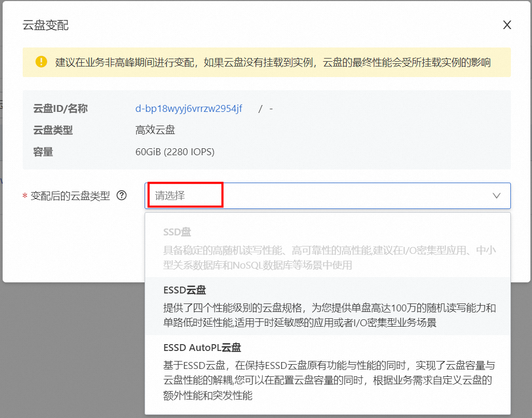The width and height of the screenshot is (532, 418).
Task: Click the warning banner message text
Action: [273, 63]
